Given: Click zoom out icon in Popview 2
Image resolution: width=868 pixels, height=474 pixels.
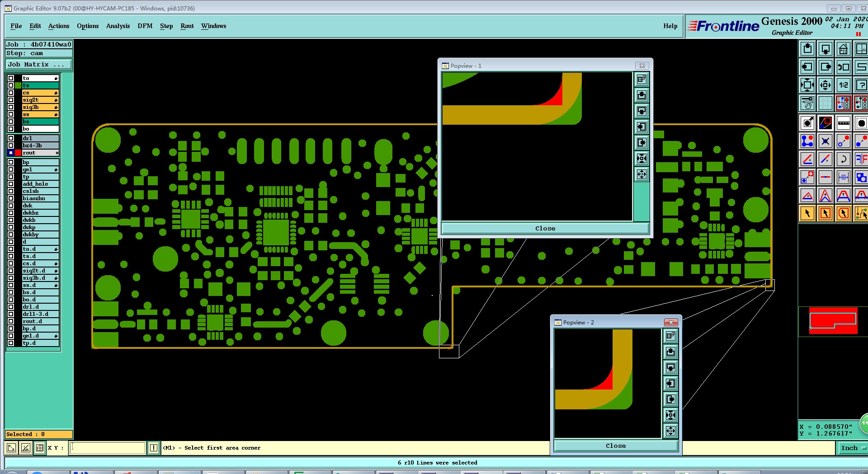Looking at the screenshot, I should coord(670,431).
